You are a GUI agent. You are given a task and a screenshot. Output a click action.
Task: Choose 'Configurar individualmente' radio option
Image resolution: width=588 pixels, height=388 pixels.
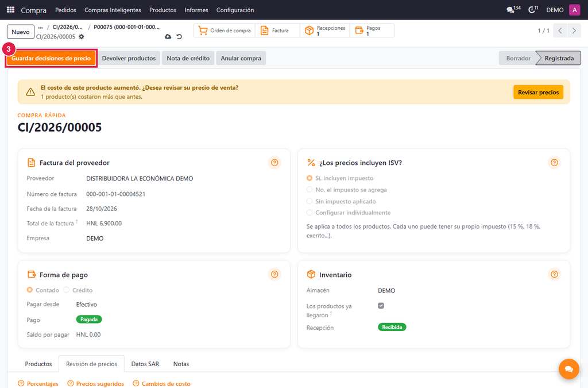[x=310, y=213]
